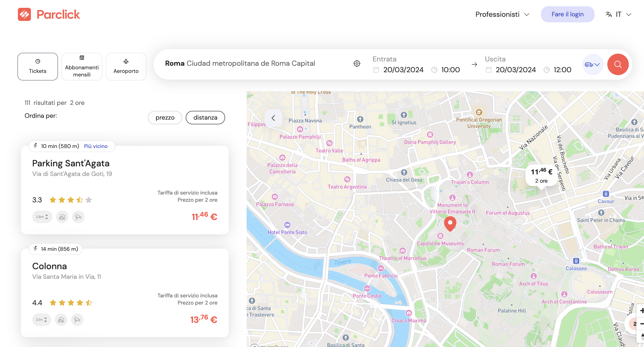Collapse map with left chevron button

point(273,118)
